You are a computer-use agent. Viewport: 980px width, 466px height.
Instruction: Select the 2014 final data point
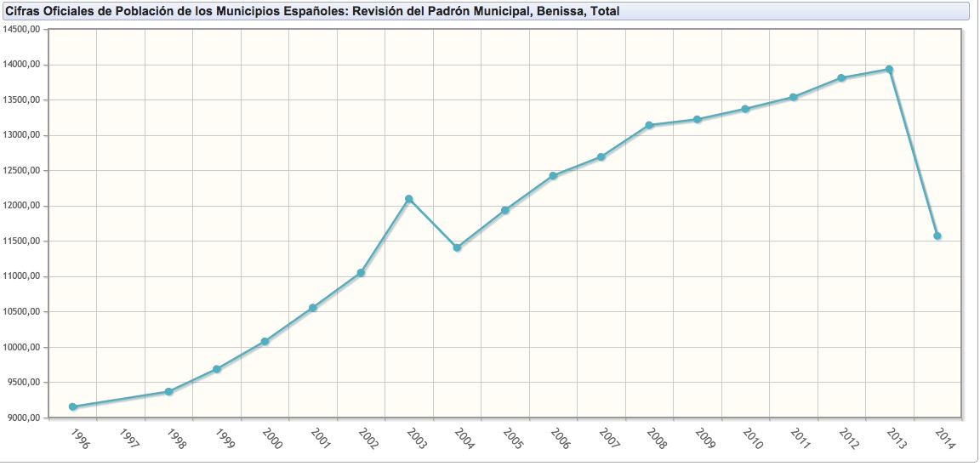tap(937, 236)
